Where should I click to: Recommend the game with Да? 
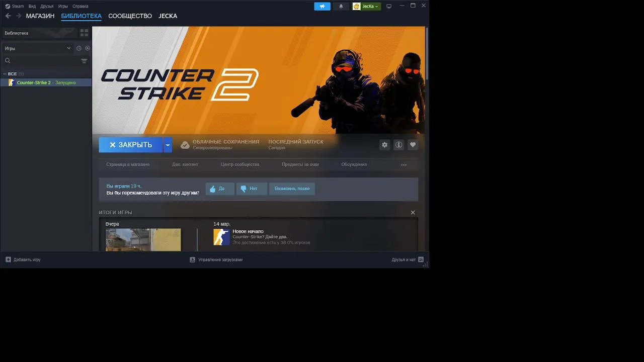220,189
